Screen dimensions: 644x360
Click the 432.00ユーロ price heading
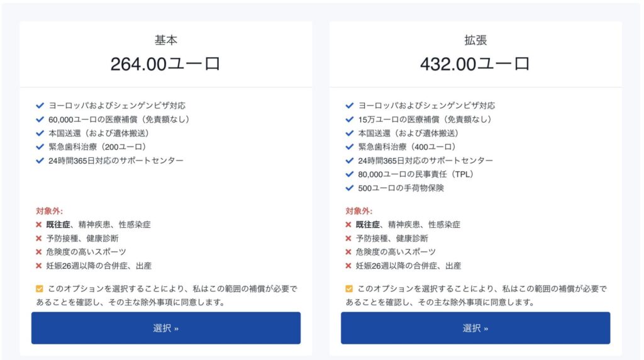click(x=475, y=64)
